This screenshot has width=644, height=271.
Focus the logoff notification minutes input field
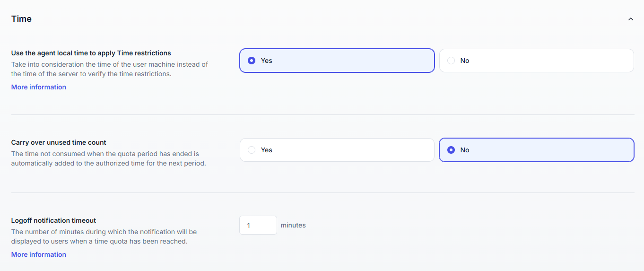tap(258, 226)
